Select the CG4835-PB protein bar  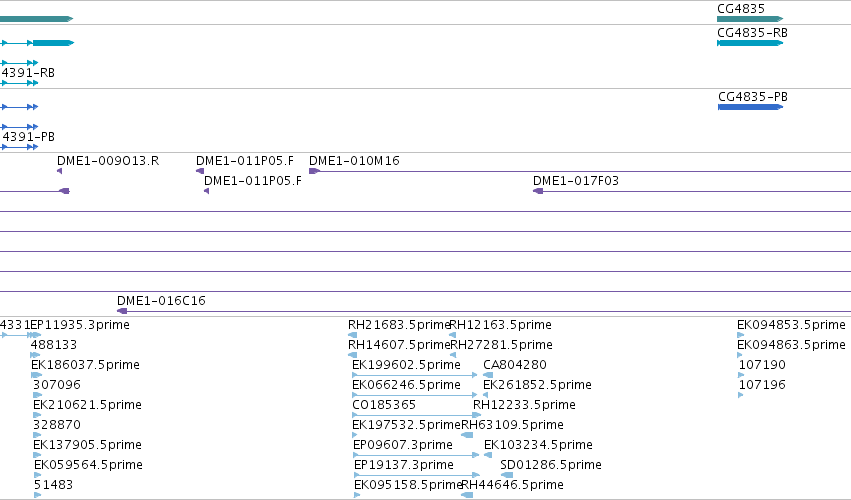pyautogui.click(x=750, y=107)
